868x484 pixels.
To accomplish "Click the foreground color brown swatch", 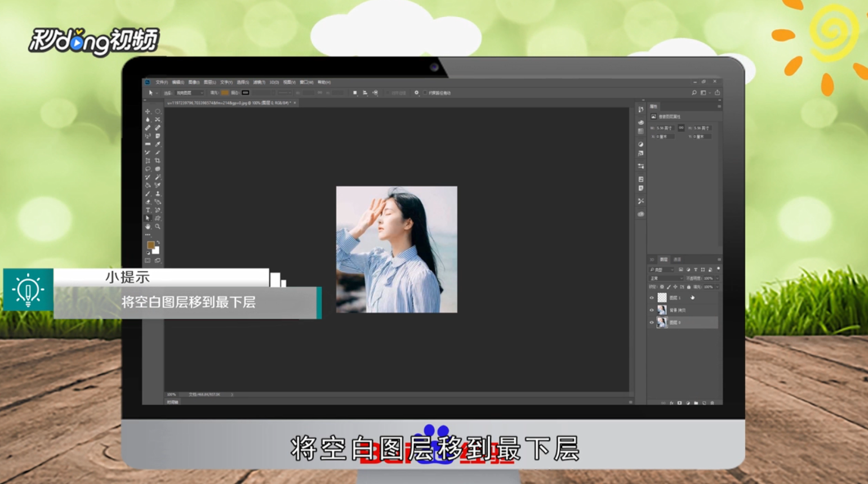I will (150, 245).
